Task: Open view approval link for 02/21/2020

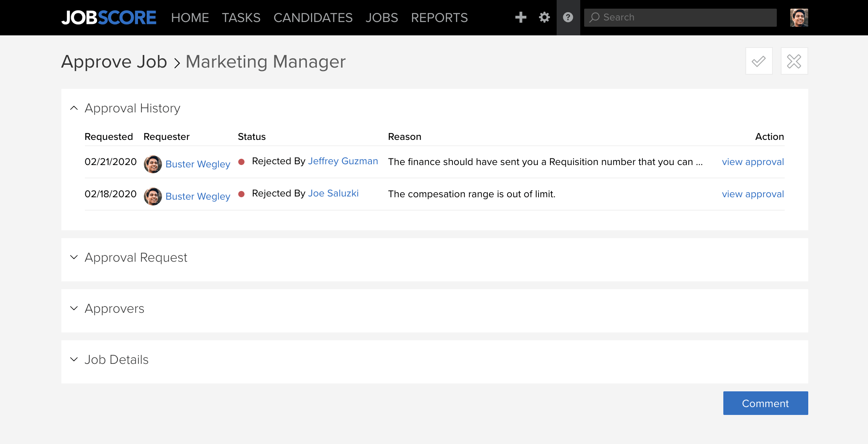Action: point(753,162)
